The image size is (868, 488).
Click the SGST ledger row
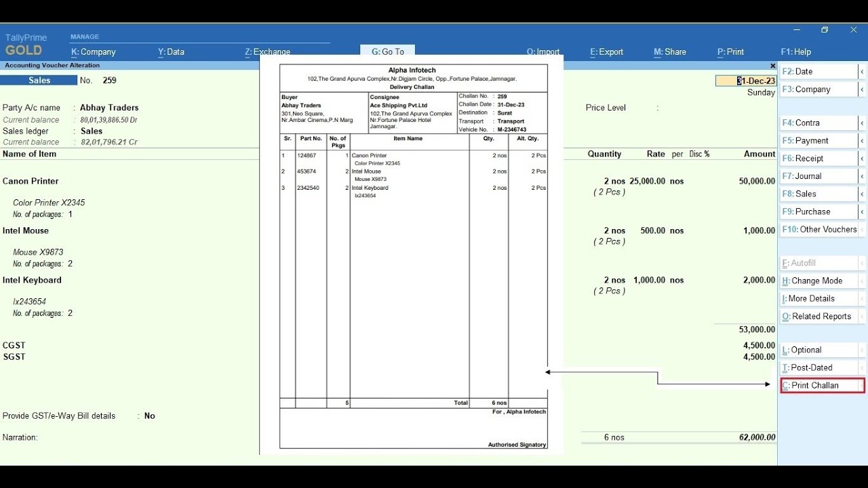pos(14,357)
